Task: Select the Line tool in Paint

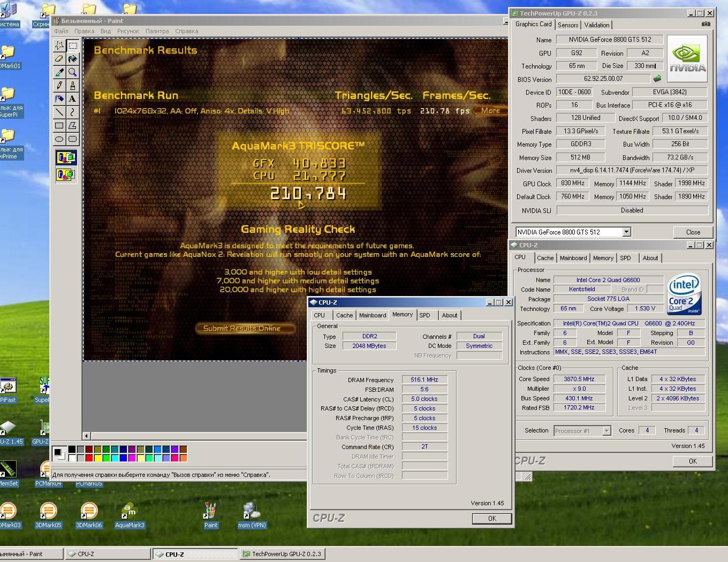Action: click(x=59, y=112)
